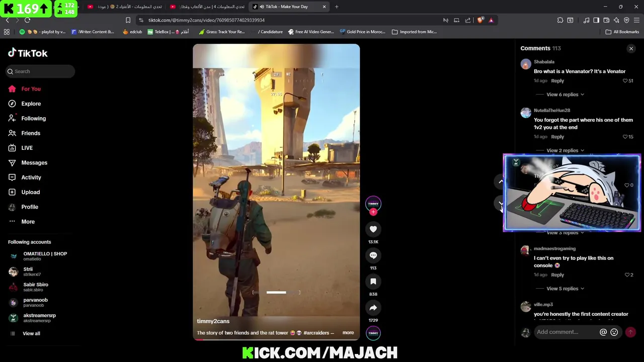Open the emoji picker in comment box
644x362 pixels.
click(x=614, y=332)
